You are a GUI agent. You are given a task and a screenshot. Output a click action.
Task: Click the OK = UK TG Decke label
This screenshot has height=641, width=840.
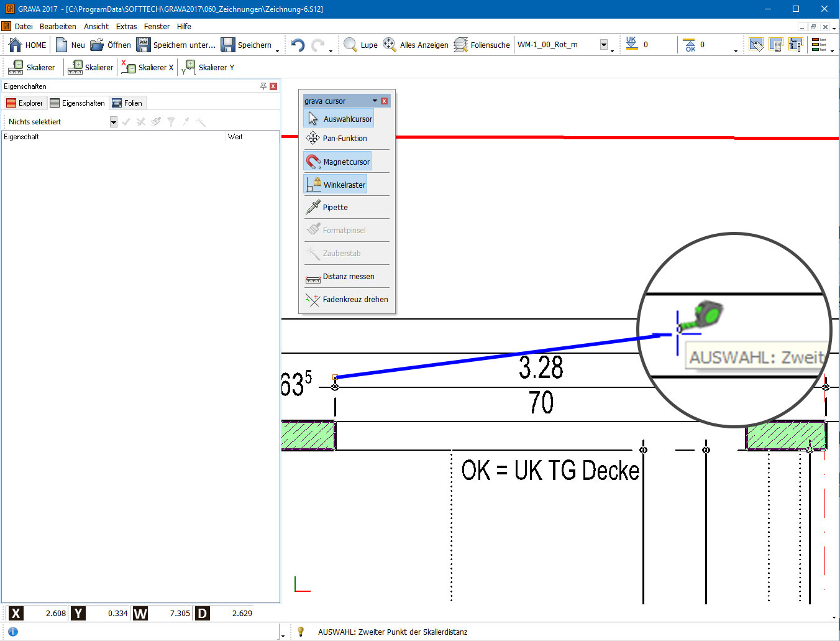click(550, 470)
